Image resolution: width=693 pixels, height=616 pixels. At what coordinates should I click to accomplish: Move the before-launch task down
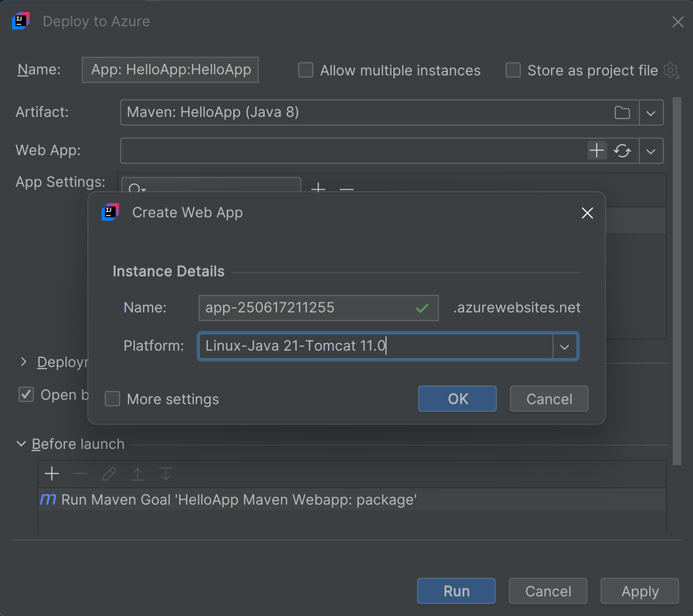coord(166,474)
